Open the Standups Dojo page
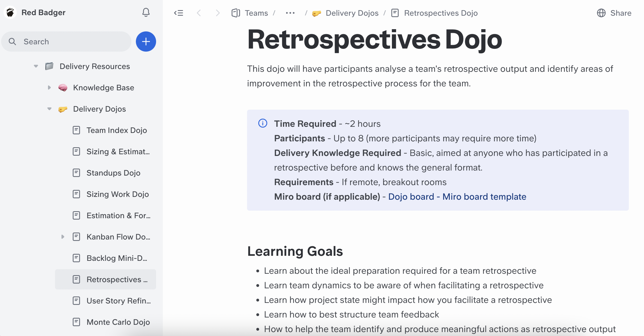The height and width of the screenshot is (336, 644). pyautogui.click(x=113, y=173)
